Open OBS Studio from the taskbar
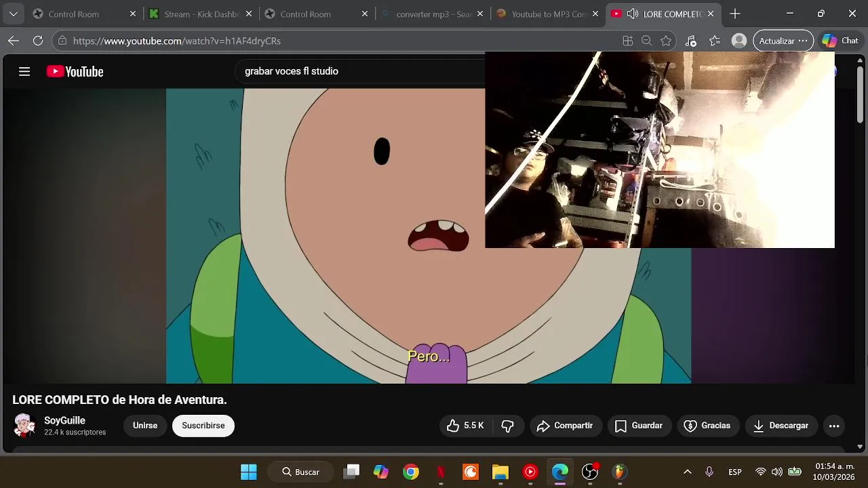Screen dimensions: 868x488 click(590, 472)
